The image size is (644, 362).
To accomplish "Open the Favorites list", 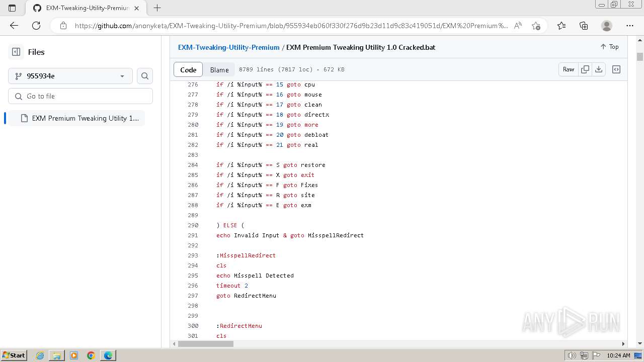I will coord(561,26).
